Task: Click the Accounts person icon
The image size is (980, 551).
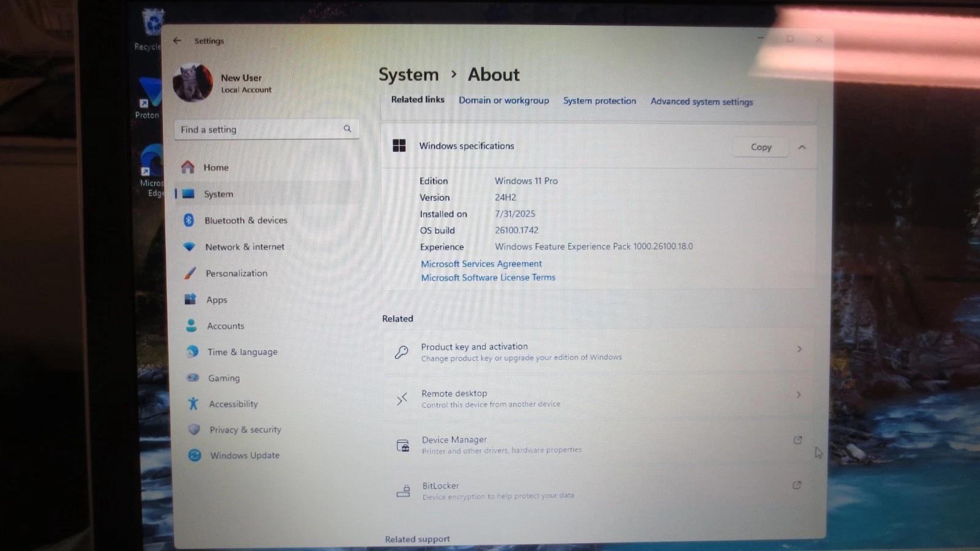Action: click(x=191, y=325)
